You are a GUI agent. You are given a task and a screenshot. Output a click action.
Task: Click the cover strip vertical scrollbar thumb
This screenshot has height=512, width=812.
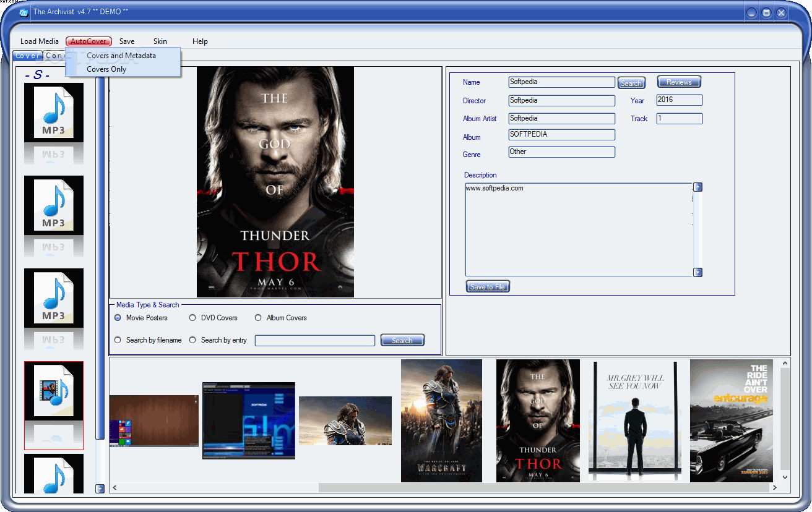[x=785, y=417]
